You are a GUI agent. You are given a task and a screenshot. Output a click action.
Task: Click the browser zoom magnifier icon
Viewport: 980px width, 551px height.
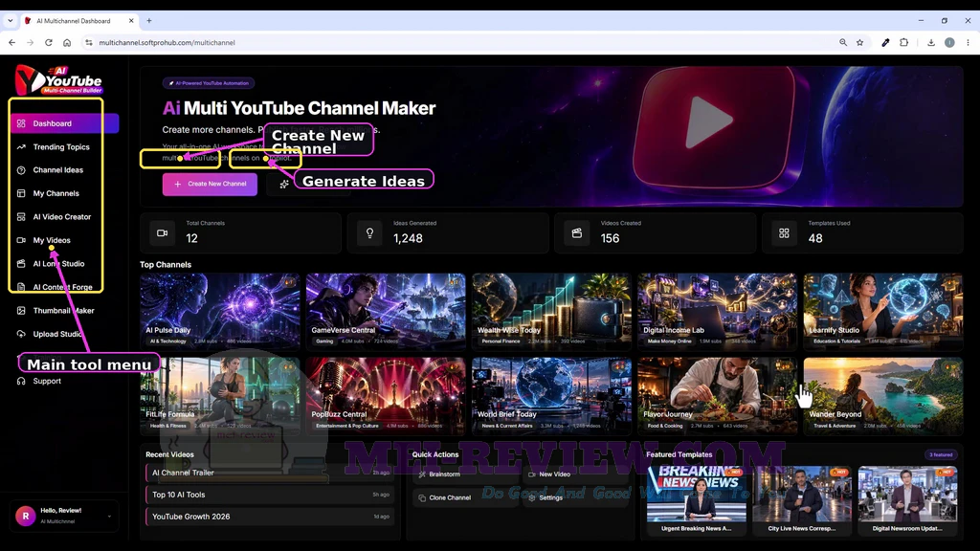click(x=843, y=42)
